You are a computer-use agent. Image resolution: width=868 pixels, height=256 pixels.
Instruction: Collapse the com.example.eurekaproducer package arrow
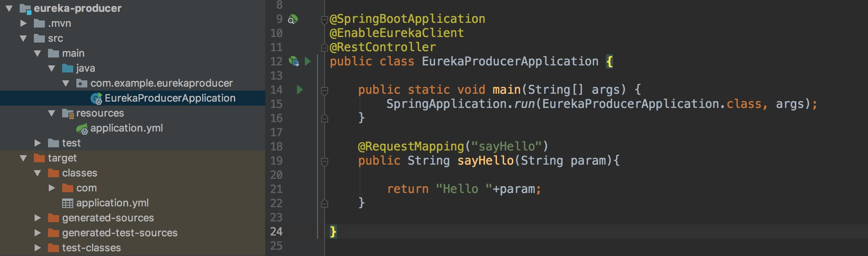point(66,83)
